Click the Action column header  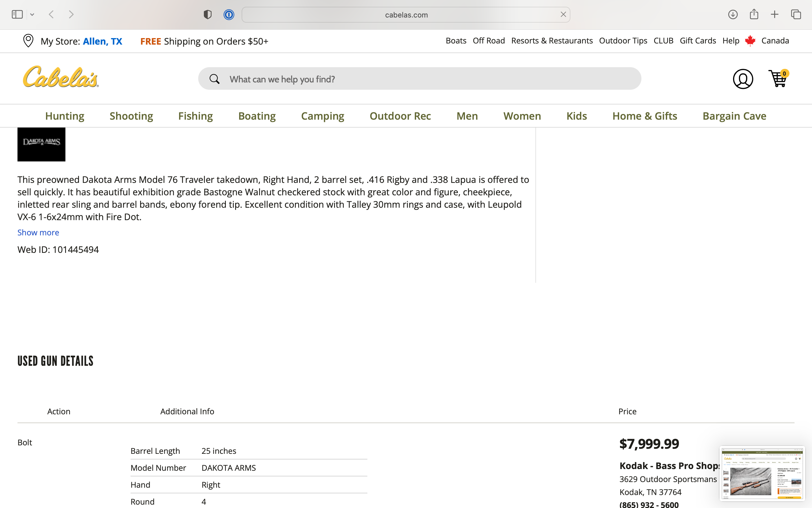pyautogui.click(x=59, y=411)
